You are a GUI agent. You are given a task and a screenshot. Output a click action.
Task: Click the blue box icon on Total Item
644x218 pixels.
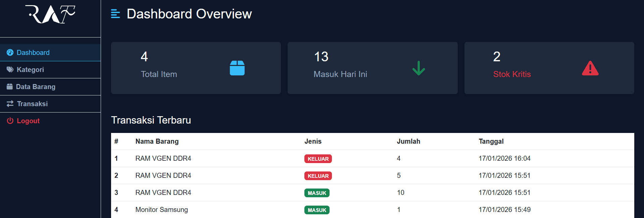[237, 68]
